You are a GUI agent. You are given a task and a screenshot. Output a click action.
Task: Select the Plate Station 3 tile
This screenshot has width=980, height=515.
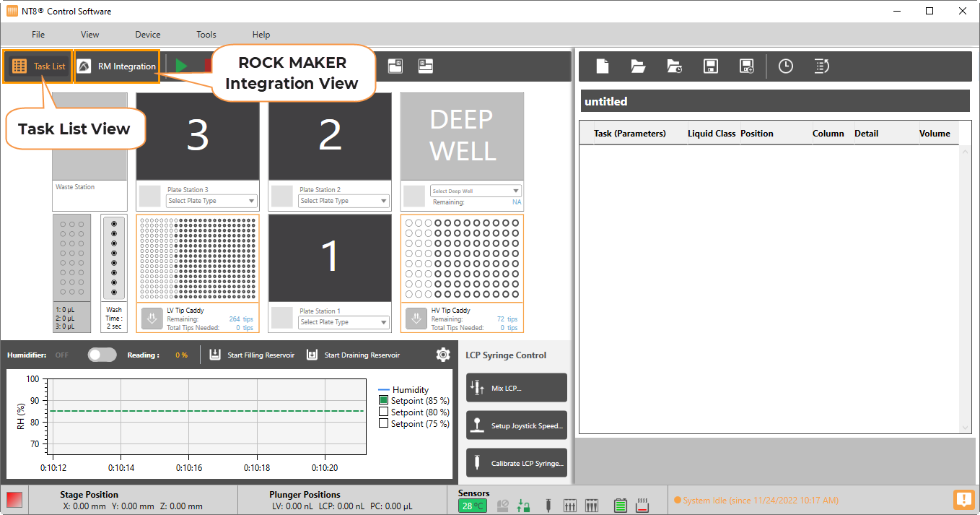(198, 137)
